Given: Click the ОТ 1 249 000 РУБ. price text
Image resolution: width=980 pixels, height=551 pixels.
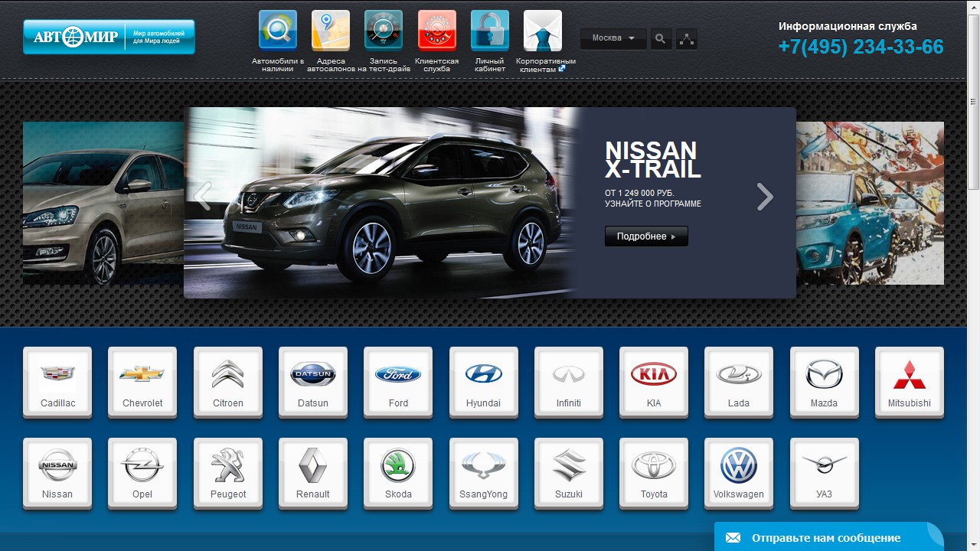Looking at the screenshot, I should click(x=639, y=193).
